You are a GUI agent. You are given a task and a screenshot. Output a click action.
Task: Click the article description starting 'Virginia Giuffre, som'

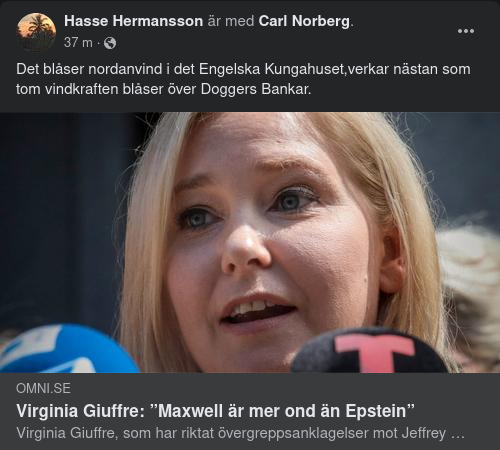[240, 433]
